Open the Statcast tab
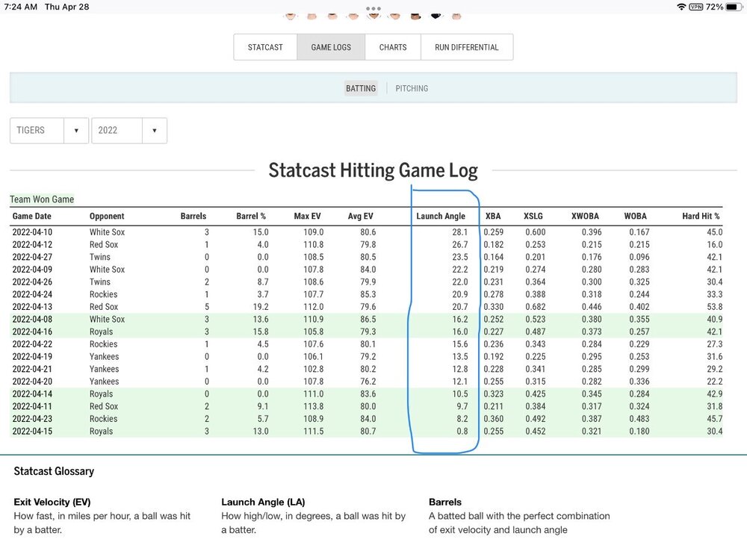Screen dimensions: 747x560 [x=265, y=47]
